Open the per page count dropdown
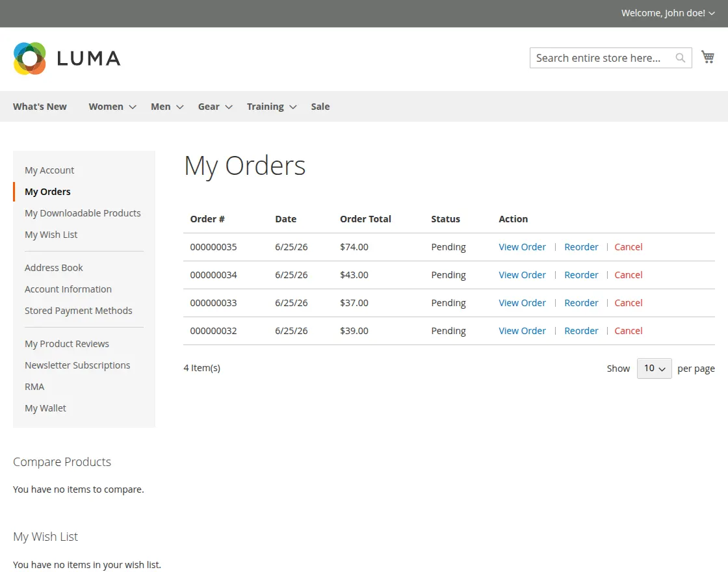The image size is (728, 572). 654,369
